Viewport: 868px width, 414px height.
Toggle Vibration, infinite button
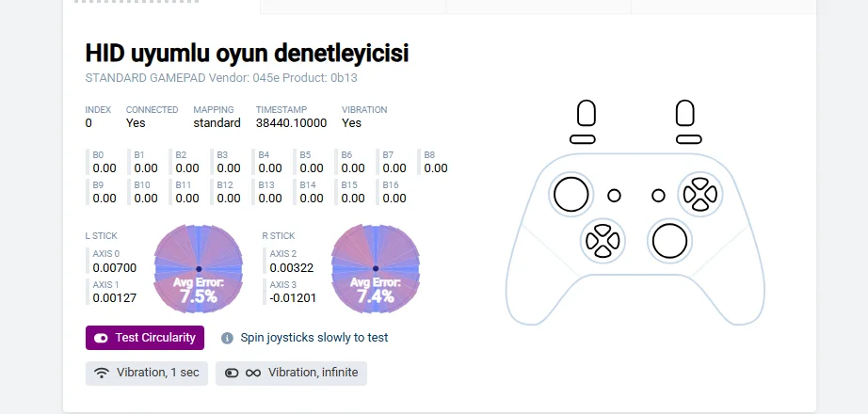[291, 373]
